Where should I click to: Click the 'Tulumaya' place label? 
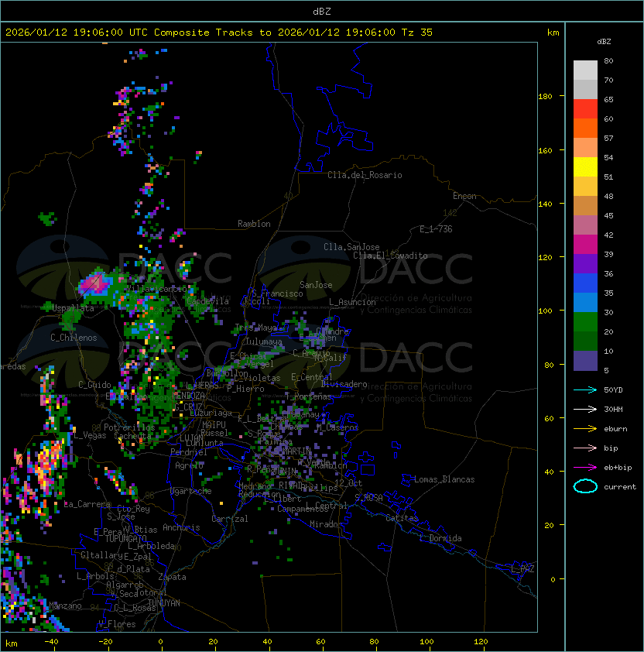[264, 341]
